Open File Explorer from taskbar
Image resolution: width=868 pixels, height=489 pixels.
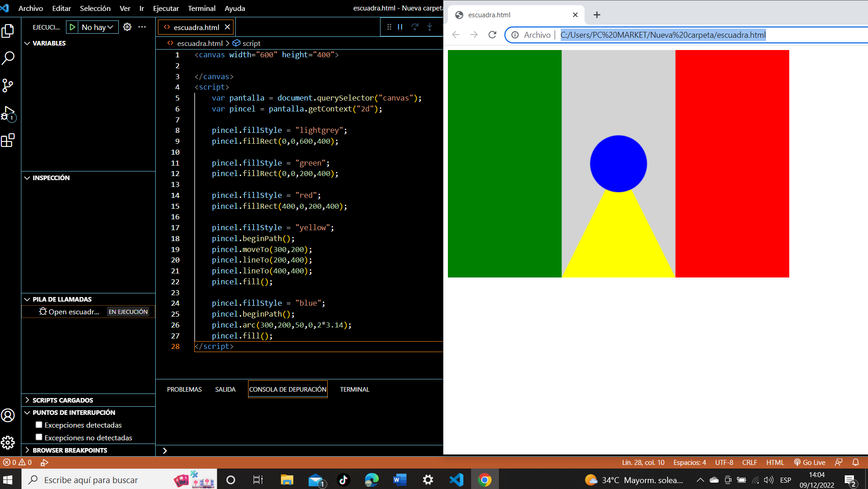(x=287, y=480)
